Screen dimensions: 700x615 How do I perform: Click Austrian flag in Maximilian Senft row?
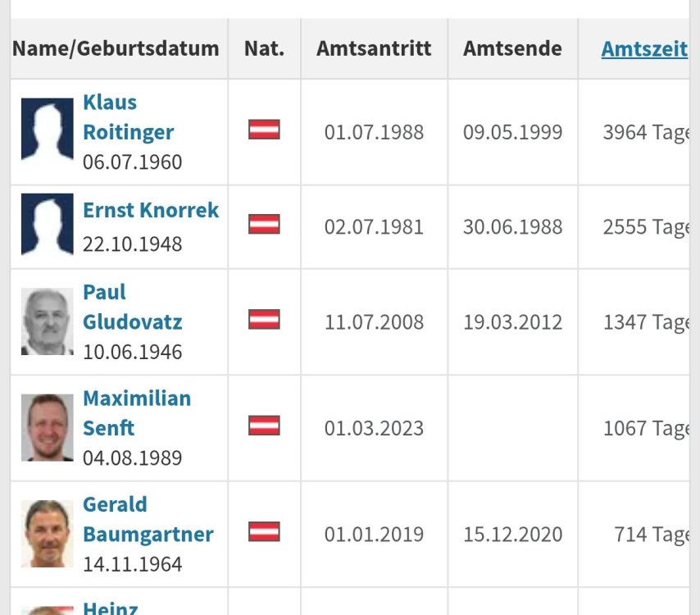click(x=264, y=426)
